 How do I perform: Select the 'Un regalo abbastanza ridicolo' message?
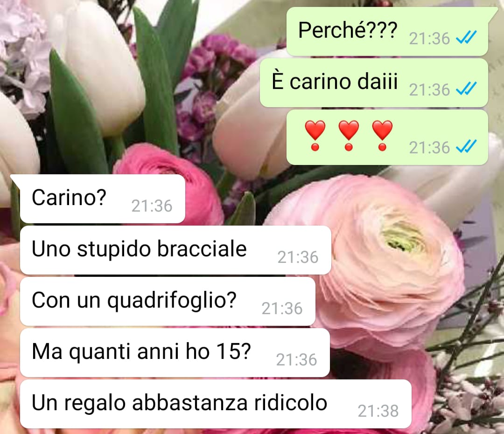coord(216,404)
